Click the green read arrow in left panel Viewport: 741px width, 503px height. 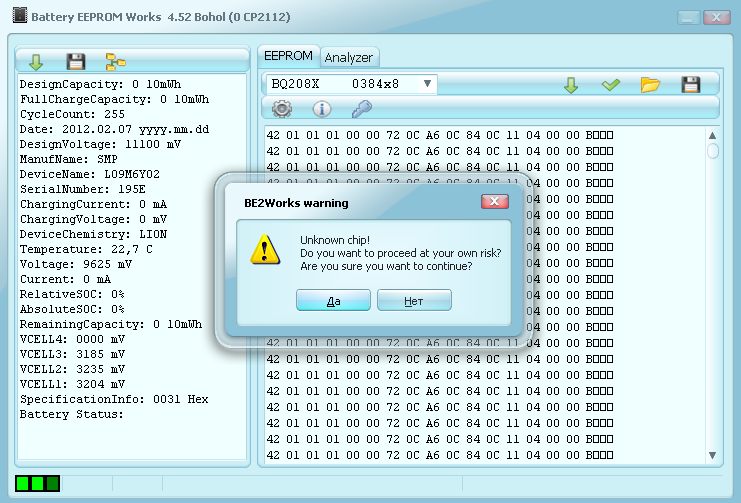click(x=37, y=62)
